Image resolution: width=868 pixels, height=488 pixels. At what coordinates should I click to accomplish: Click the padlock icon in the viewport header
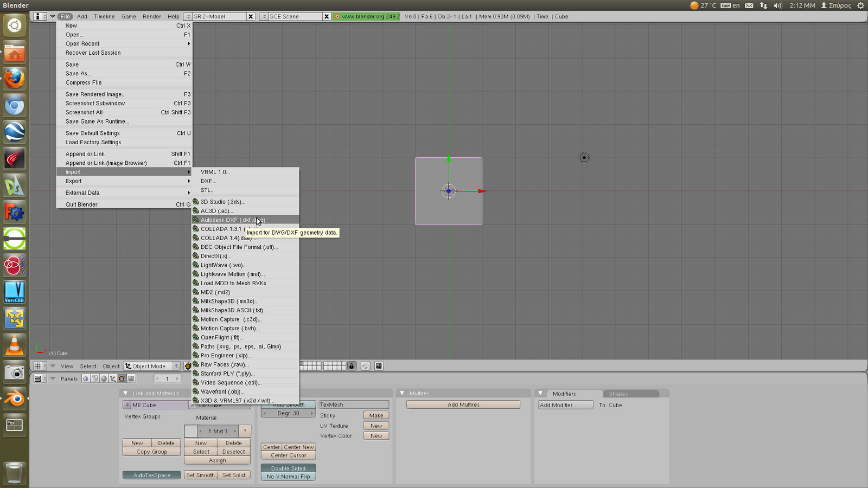tap(352, 366)
